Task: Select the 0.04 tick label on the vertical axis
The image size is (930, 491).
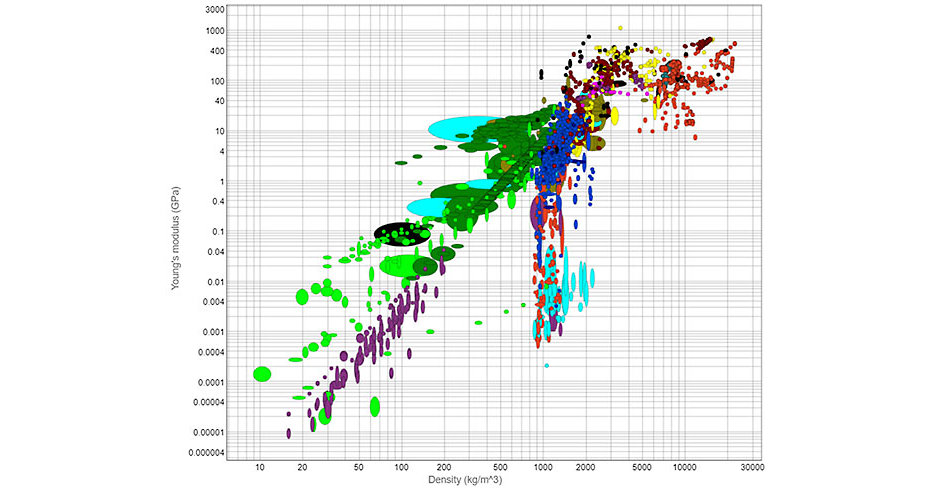Action: [x=217, y=252]
